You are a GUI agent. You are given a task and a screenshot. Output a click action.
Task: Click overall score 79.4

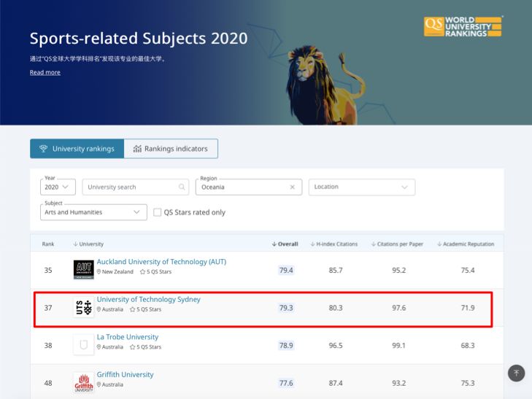pyautogui.click(x=286, y=270)
